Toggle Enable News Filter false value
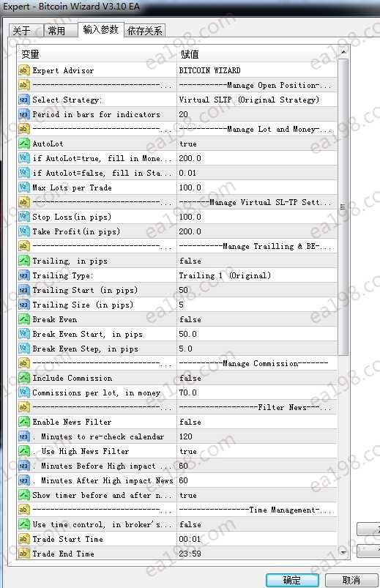Viewport: 380px width, 588px height. (x=257, y=422)
